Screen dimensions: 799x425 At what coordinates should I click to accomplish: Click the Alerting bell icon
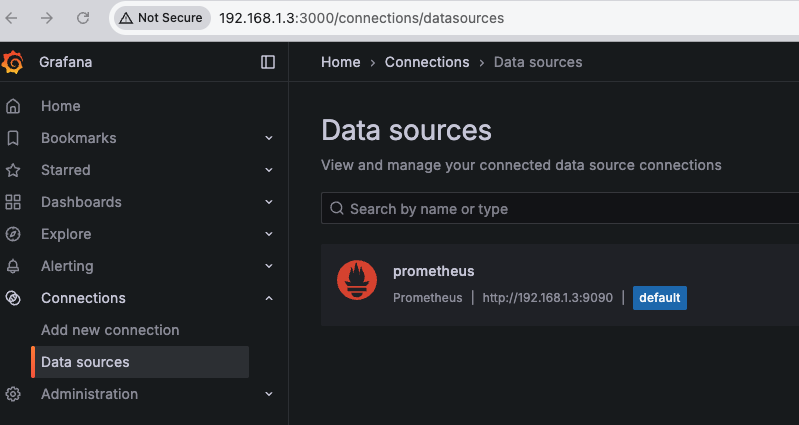pyautogui.click(x=13, y=266)
